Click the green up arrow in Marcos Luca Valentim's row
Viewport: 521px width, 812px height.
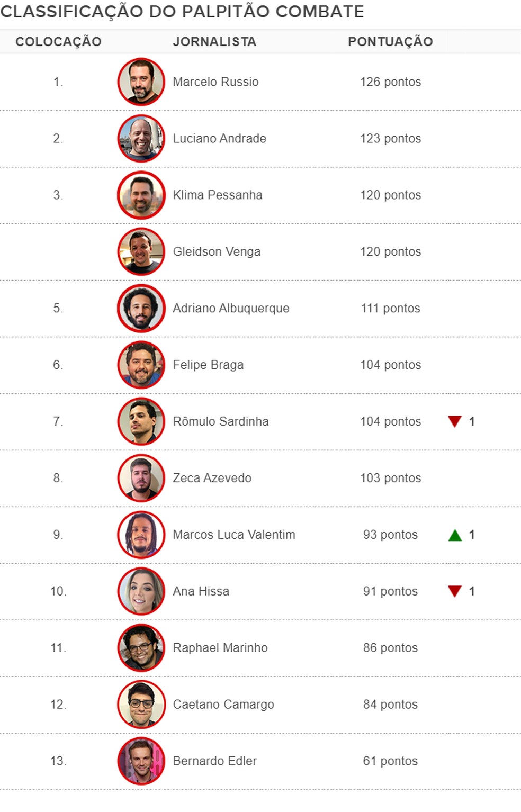(x=455, y=535)
